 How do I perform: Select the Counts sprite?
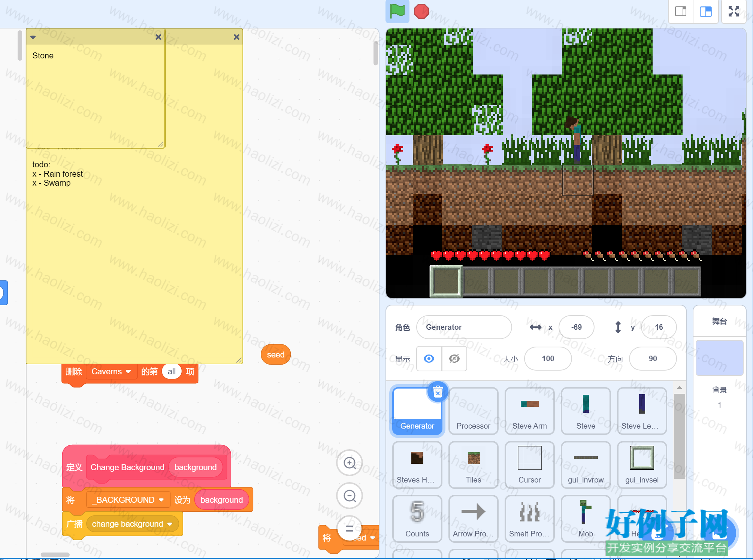point(417,518)
